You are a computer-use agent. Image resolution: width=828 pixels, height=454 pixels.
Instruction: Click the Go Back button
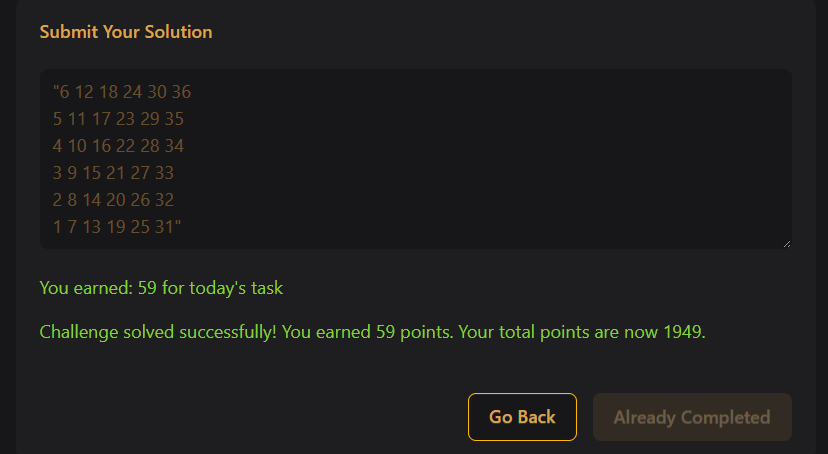pyautogui.click(x=522, y=417)
